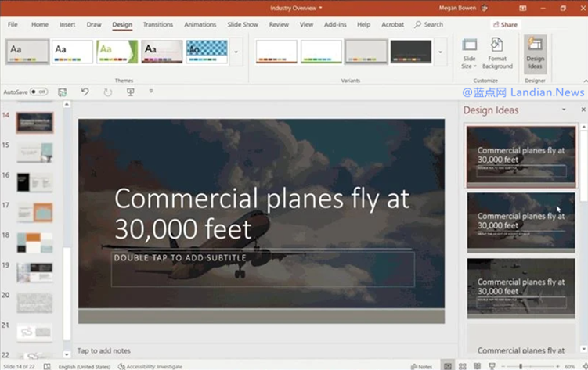The height and width of the screenshot is (370, 588).
Task: Start presentation from beginning icon in quick toolbar
Action: click(130, 92)
